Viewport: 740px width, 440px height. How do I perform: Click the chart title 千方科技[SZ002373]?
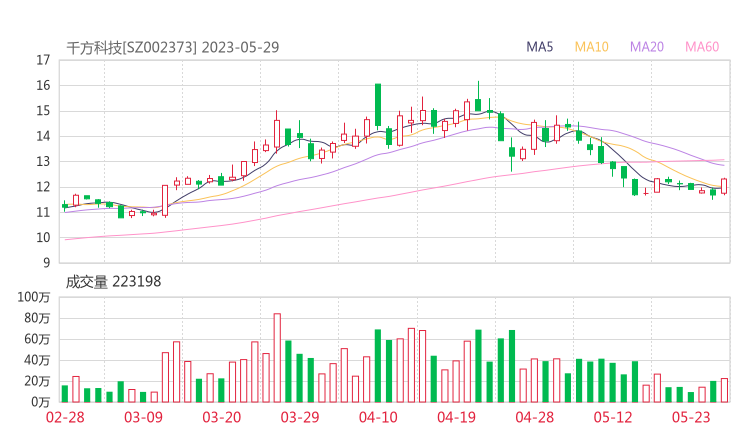(x=132, y=47)
